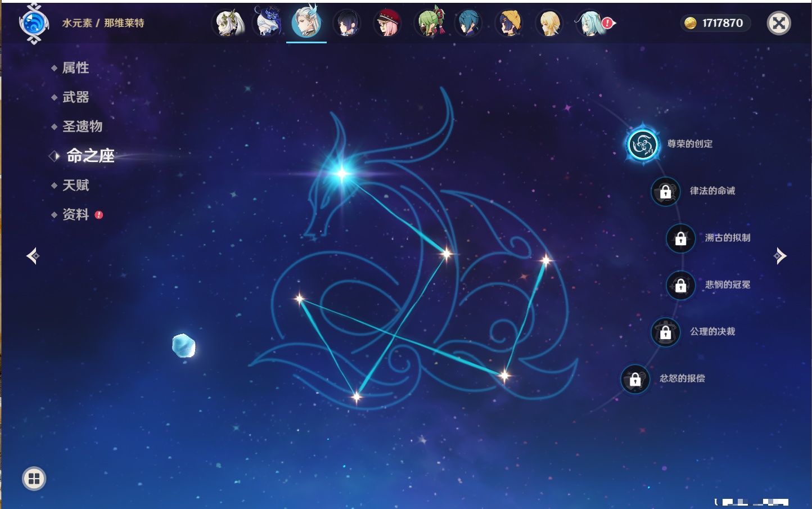Go to next character with right arrow
812x509 pixels.
click(780, 256)
